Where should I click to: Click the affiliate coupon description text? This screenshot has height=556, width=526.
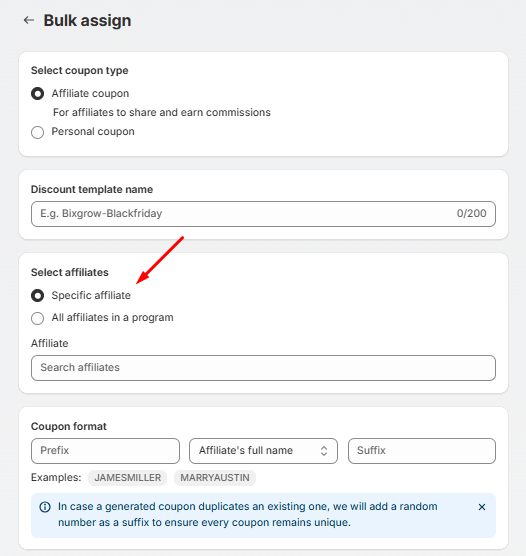click(x=162, y=112)
